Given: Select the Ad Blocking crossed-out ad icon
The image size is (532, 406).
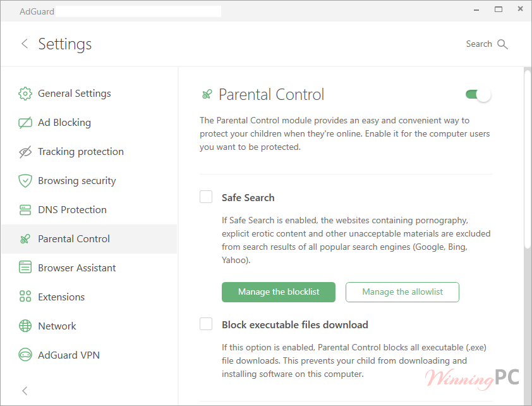Looking at the screenshot, I should pos(25,122).
